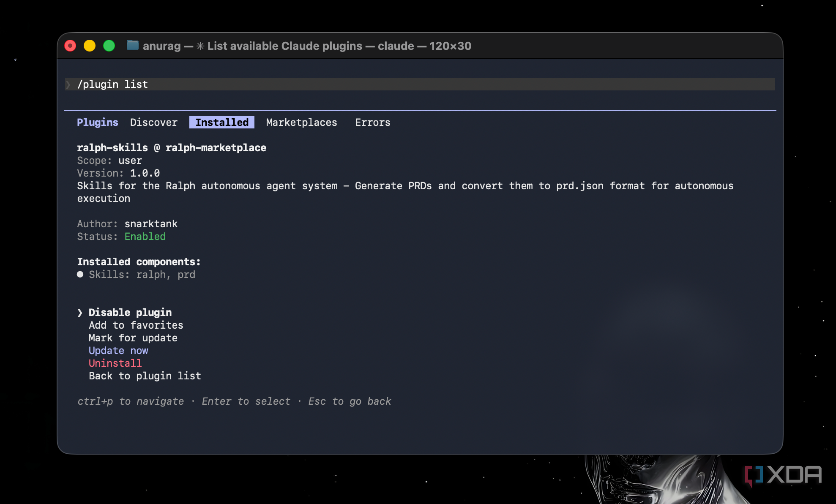The height and width of the screenshot is (504, 836).
Task: Choose Back to plugin list
Action: [145, 376]
